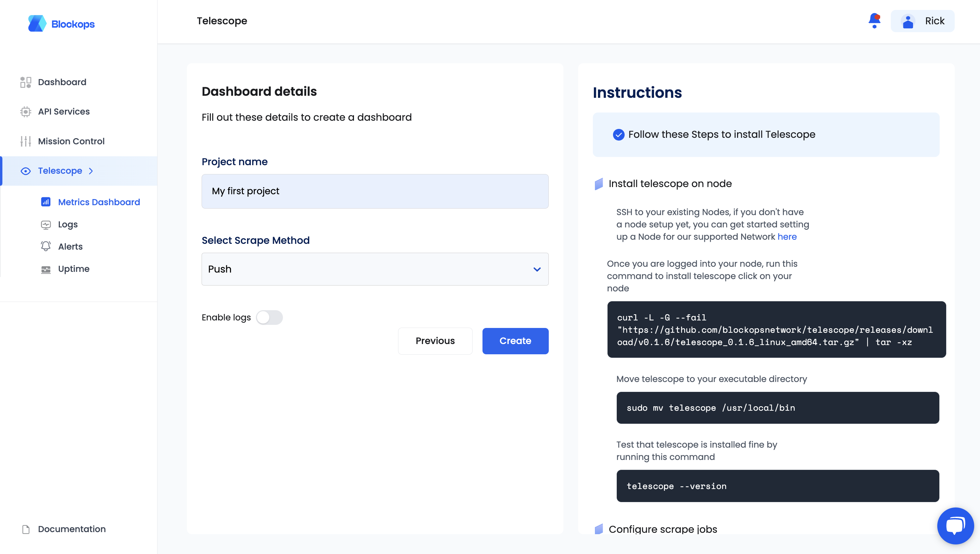Screen dimensions: 980x554
Task: Go to Dashboard in the sidebar
Action: coord(62,82)
